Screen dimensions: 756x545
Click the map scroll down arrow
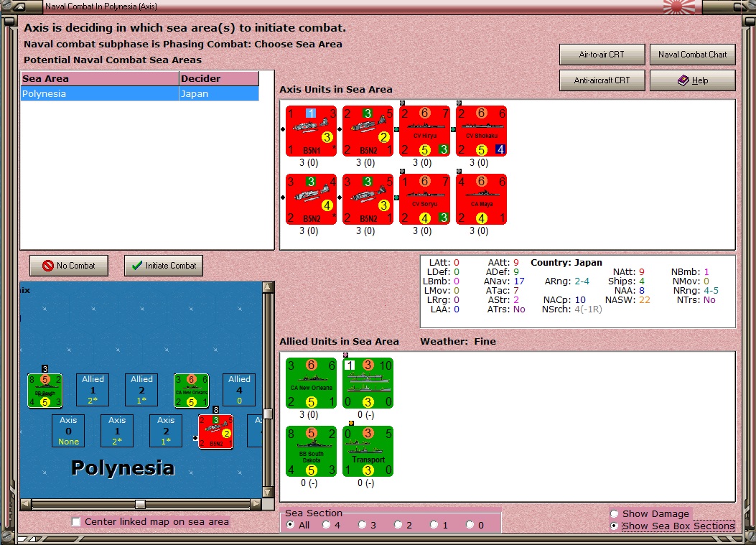point(268,493)
